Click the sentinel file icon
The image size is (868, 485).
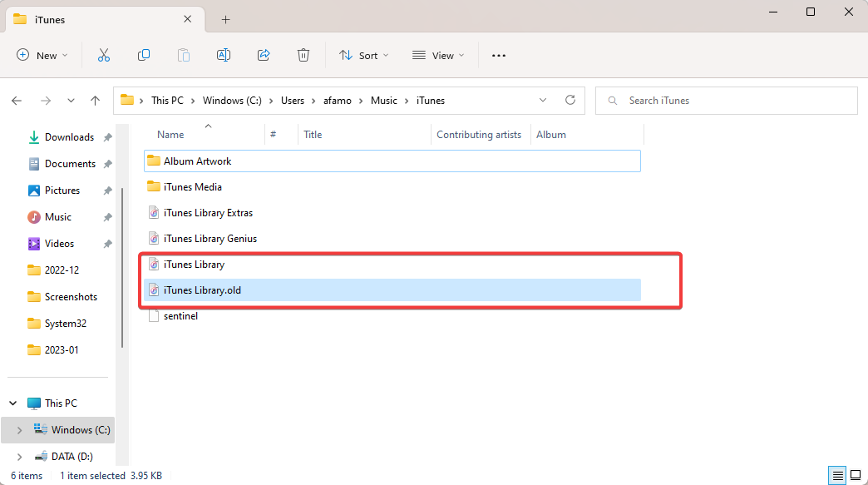[154, 316]
